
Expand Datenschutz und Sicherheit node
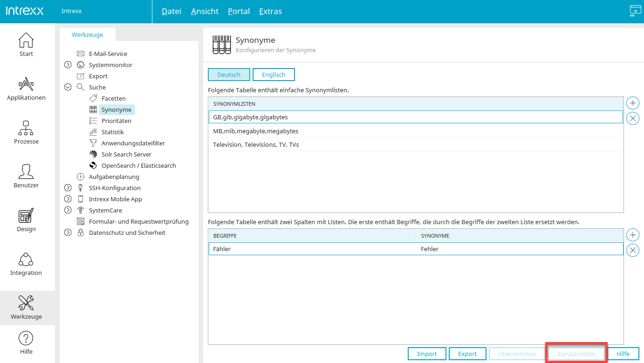[x=68, y=233]
